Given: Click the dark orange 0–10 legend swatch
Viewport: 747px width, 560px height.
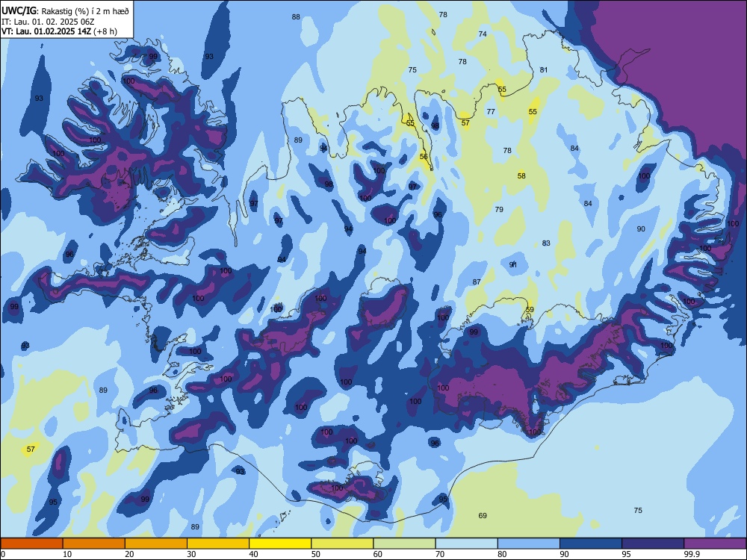Looking at the screenshot, I should pyautogui.click(x=31, y=544).
